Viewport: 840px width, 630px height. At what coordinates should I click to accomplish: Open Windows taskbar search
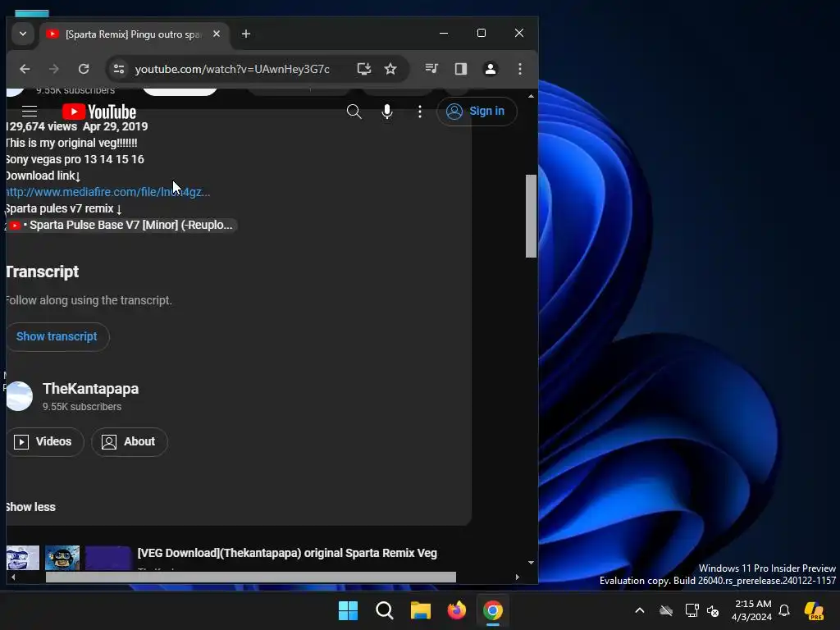click(385, 610)
